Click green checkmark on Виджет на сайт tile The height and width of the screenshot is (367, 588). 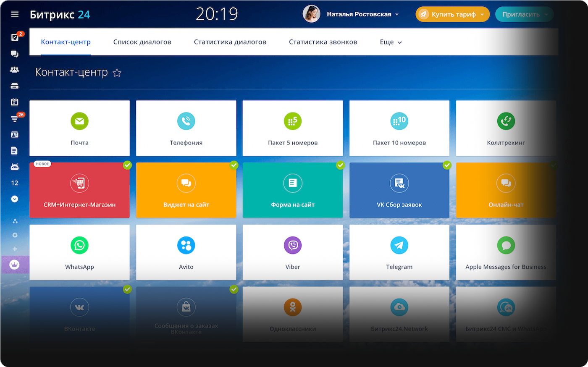234,165
